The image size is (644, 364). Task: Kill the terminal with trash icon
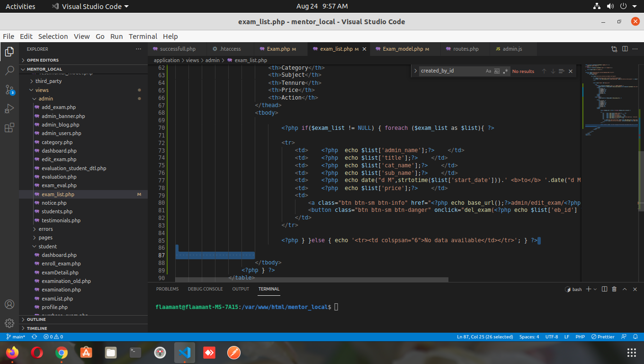(614, 289)
